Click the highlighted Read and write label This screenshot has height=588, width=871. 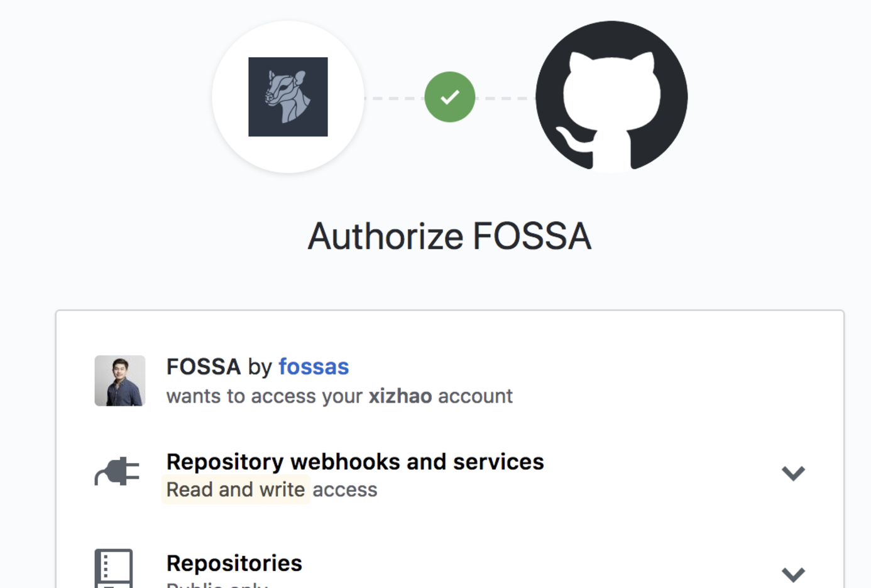tap(236, 489)
